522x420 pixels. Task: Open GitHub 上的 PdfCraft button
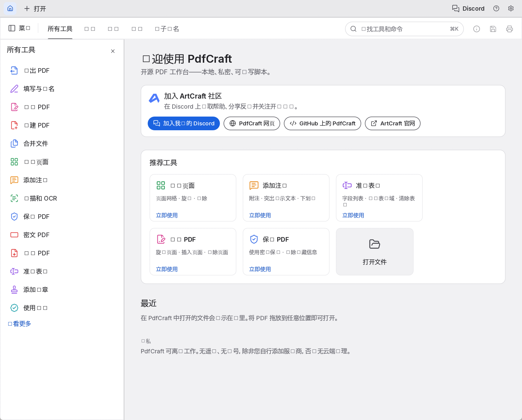pos(323,123)
